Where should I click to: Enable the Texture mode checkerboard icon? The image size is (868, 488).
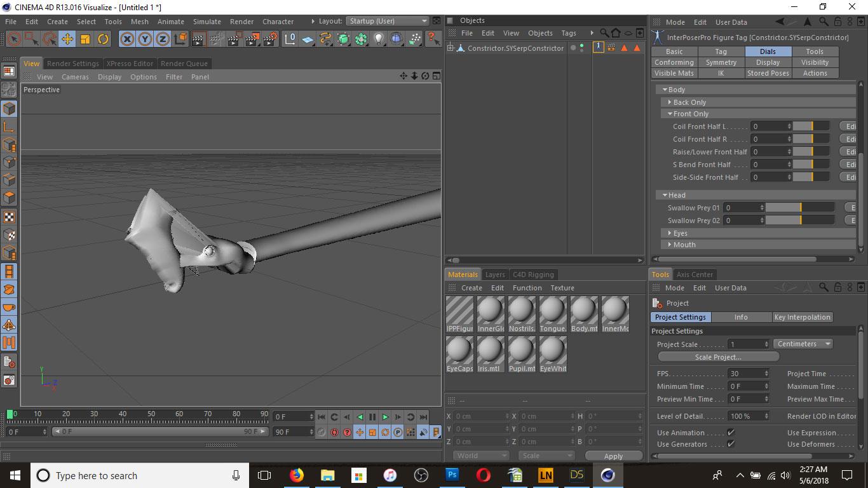coord(9,217)
